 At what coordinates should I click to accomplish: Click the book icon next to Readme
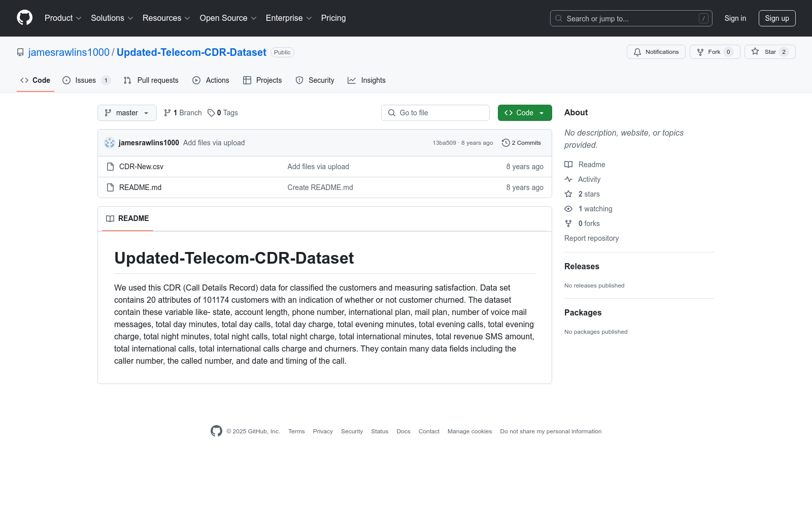(568, 165)
